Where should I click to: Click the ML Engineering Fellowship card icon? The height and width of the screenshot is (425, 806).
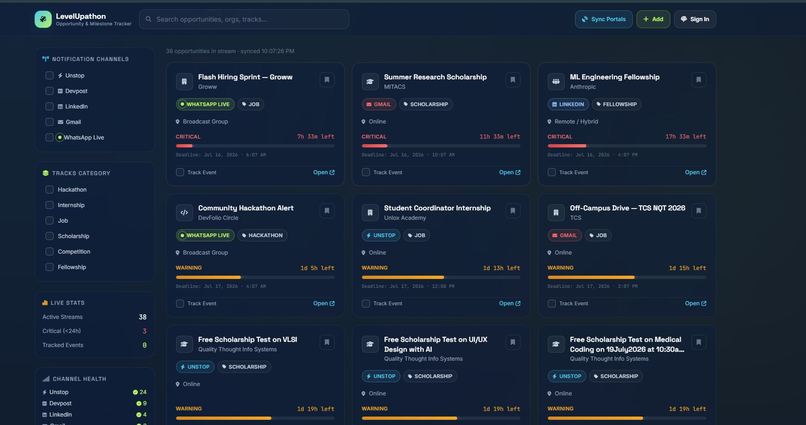[x=556, y=81]
